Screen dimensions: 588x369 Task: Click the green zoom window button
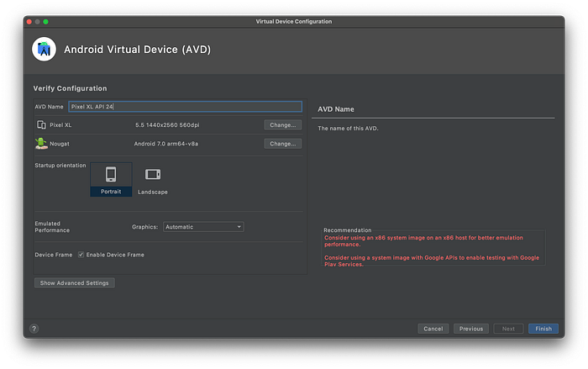click(45, 22)
